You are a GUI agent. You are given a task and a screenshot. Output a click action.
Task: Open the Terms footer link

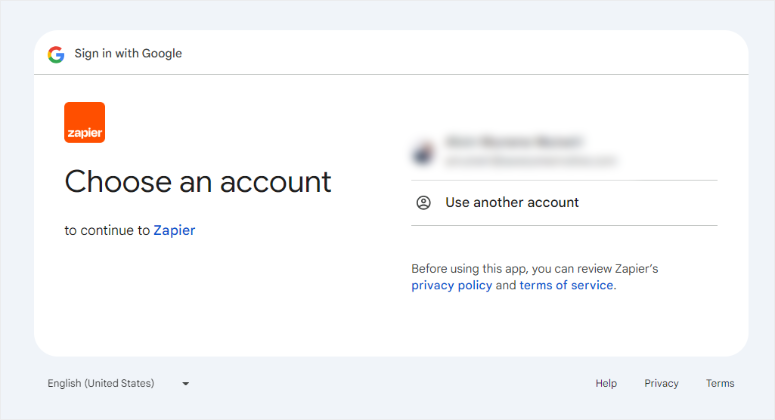(720, 383)
